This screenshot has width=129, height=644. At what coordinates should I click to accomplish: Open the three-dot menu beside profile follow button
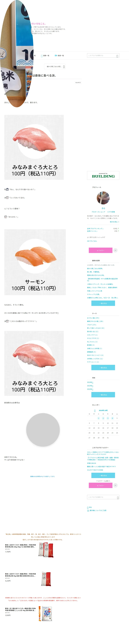[115, 250]
